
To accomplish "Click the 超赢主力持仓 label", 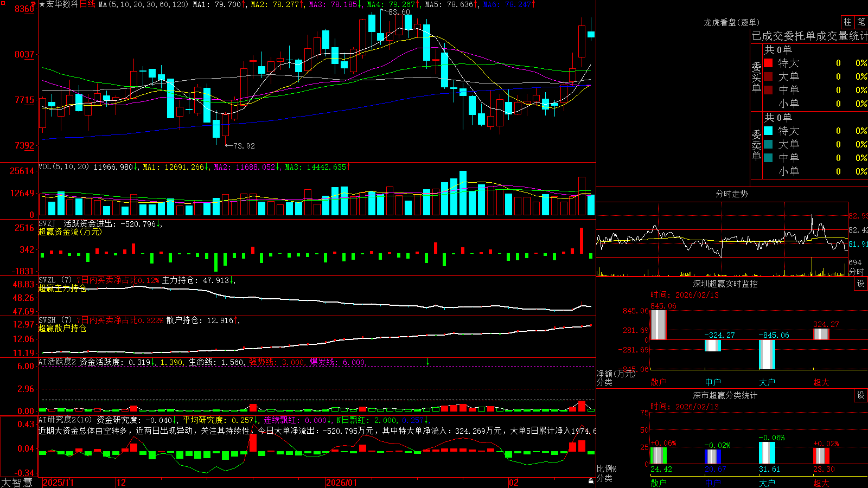I will [x=62, y=288].
